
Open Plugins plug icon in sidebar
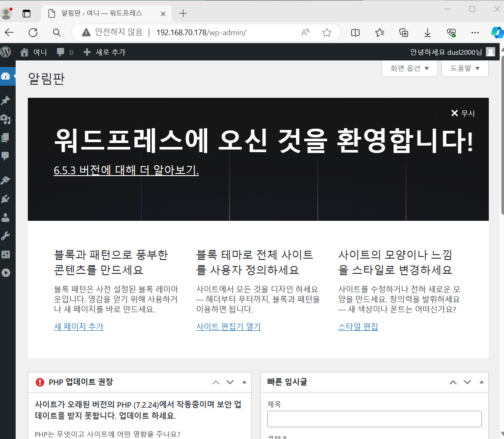pos(6,199)
